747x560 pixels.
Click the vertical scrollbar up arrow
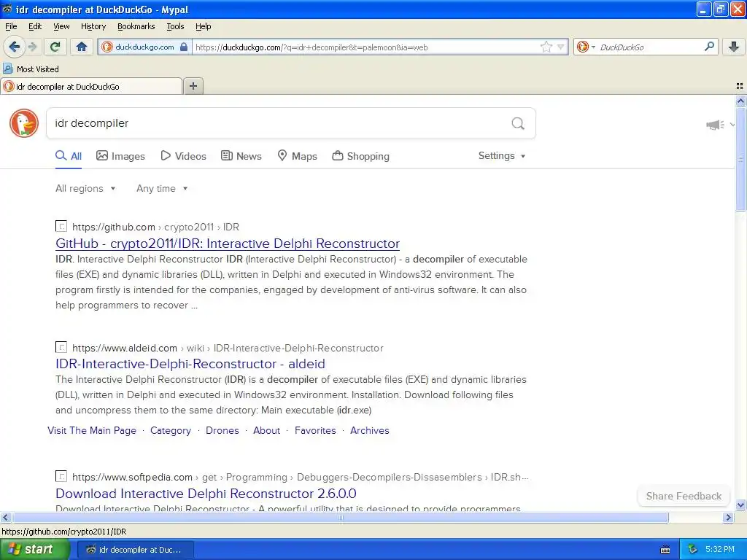click(740, 101)
